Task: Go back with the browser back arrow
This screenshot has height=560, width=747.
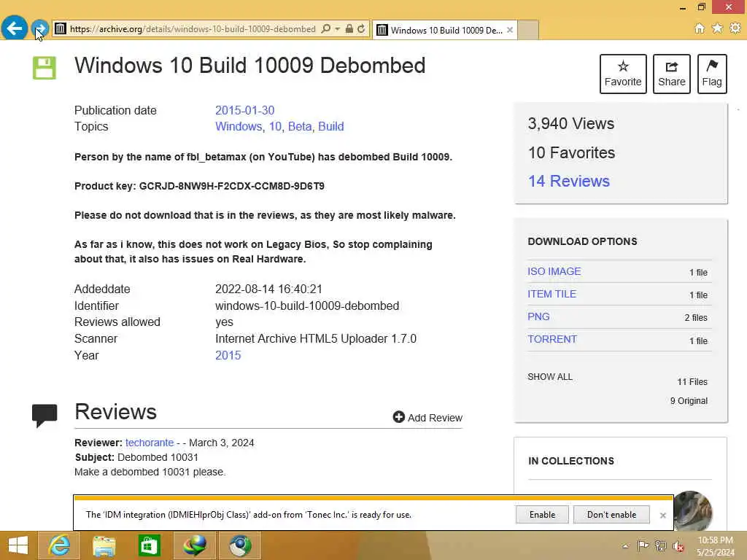Action: coord(15,28)
